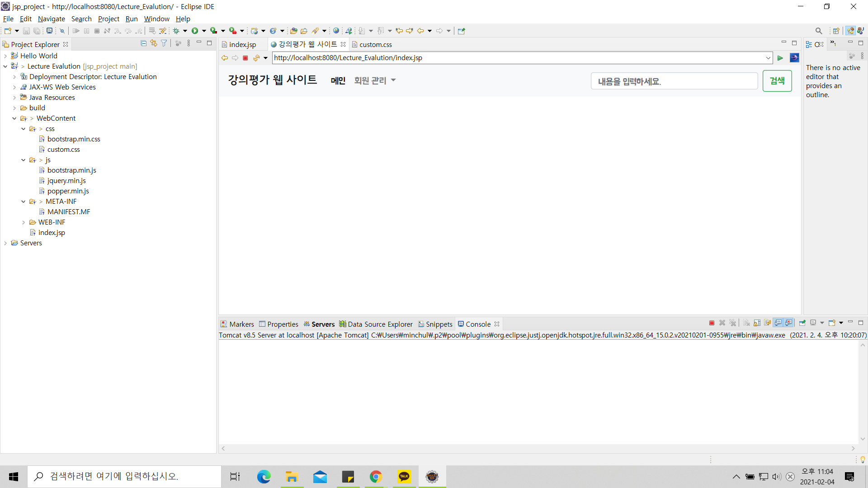This screenshot has width=868, height=488.
Task: Open the Window menu
Action: coord(156,19)
